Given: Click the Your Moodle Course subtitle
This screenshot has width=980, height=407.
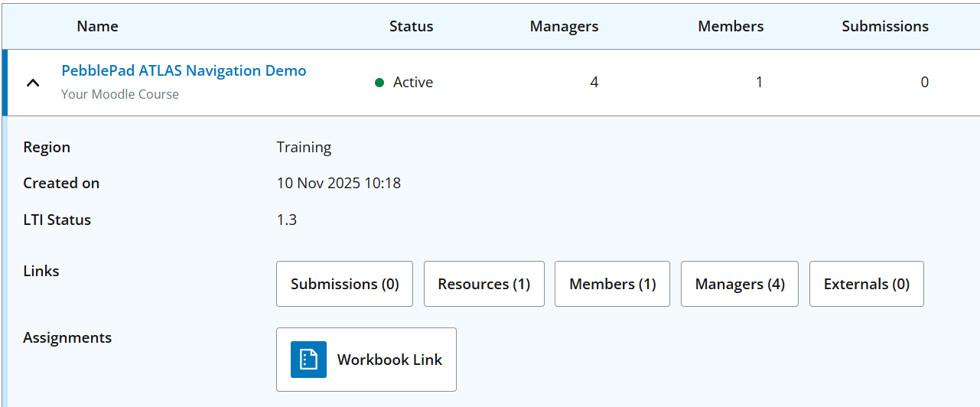Looking at the screenshot, I should [x=120, y=94].
